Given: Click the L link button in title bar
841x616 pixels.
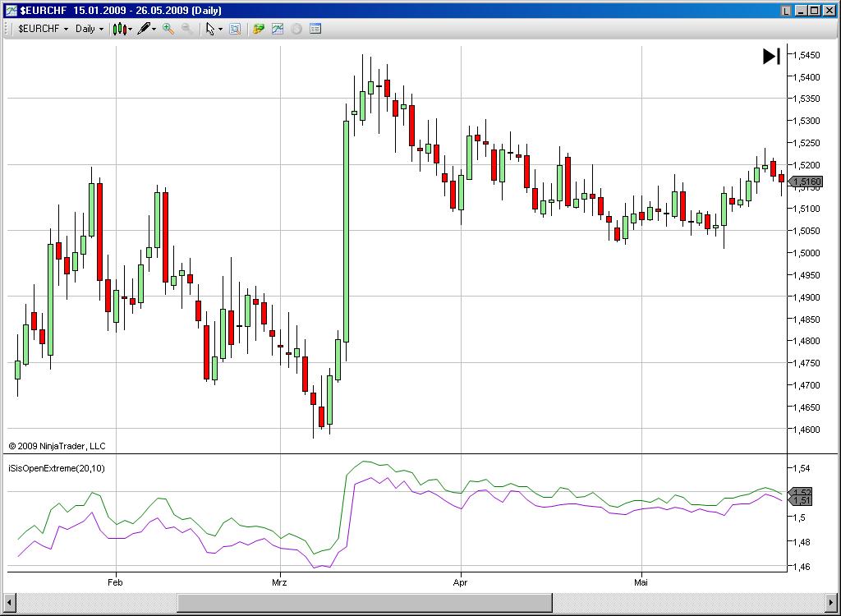Looking at the screenshot, I should tap(786, 10).
